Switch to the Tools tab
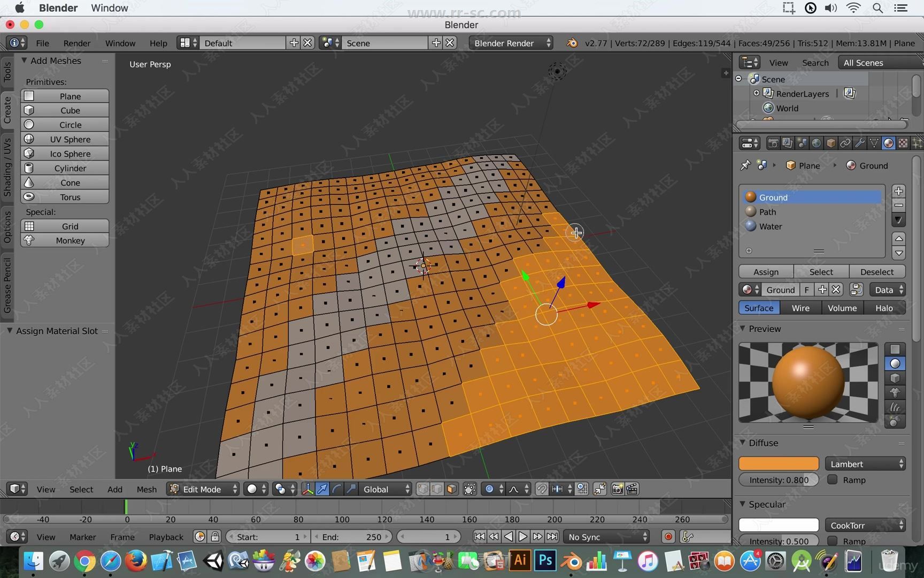The height and width of the screenshot is (578, 924). [x=7, y=71]
